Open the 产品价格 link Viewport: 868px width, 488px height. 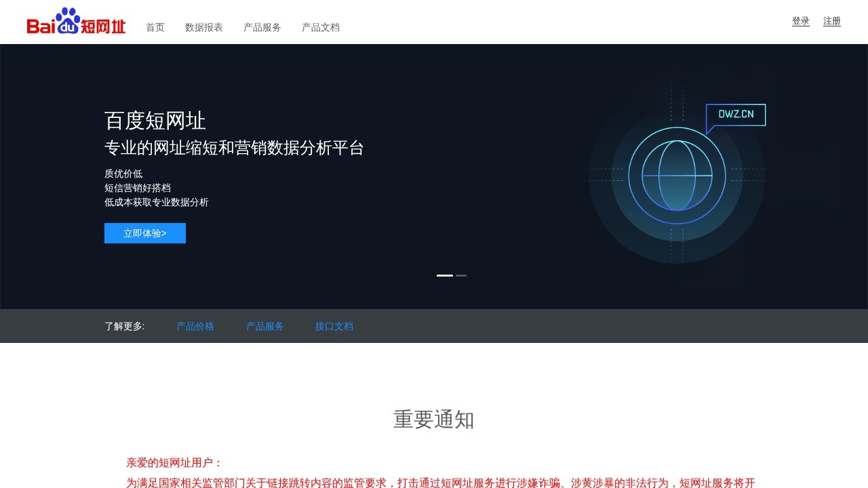click(x=195, y=326)
